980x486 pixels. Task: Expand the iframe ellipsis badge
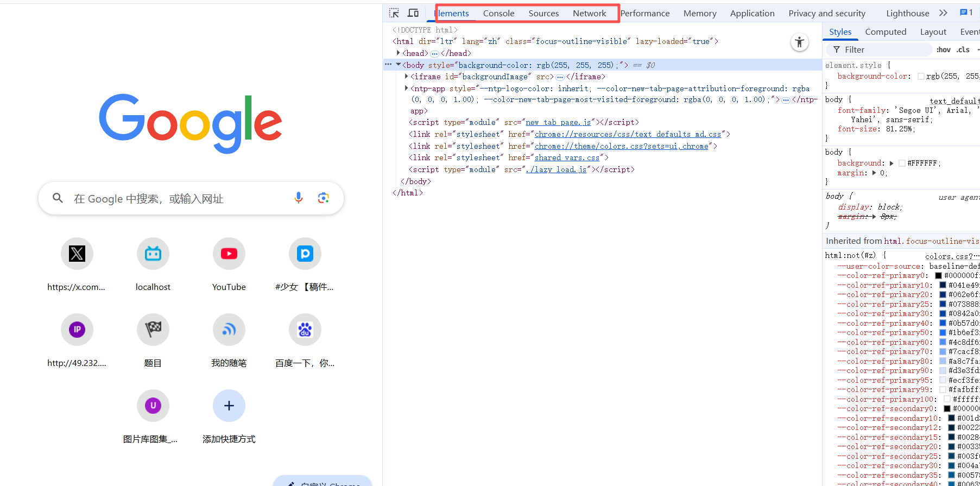560,77
